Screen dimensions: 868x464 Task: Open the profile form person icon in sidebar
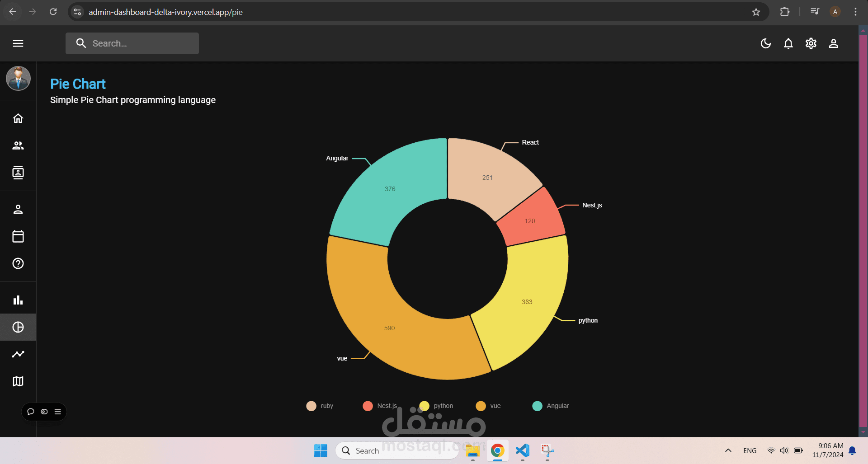tap(18, 209)
